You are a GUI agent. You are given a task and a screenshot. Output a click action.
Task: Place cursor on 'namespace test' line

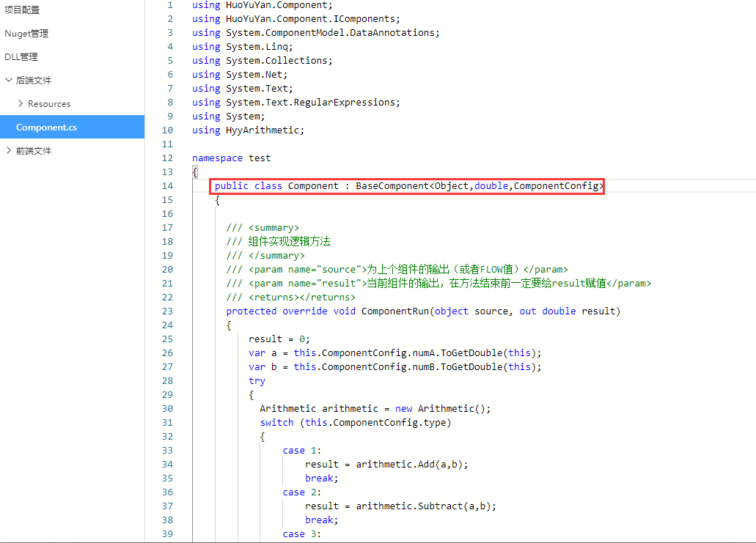(x=231, y=158)
